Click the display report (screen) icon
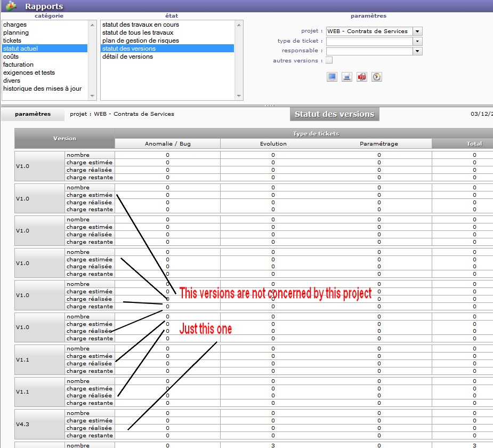Screen dimensions: 493x448 click(x=332, y=77)
